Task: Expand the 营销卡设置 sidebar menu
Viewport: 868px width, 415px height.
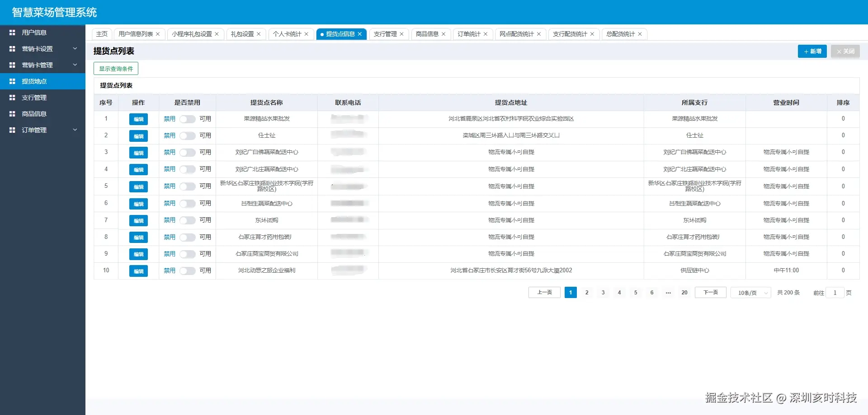Action: tap(75, 49)
